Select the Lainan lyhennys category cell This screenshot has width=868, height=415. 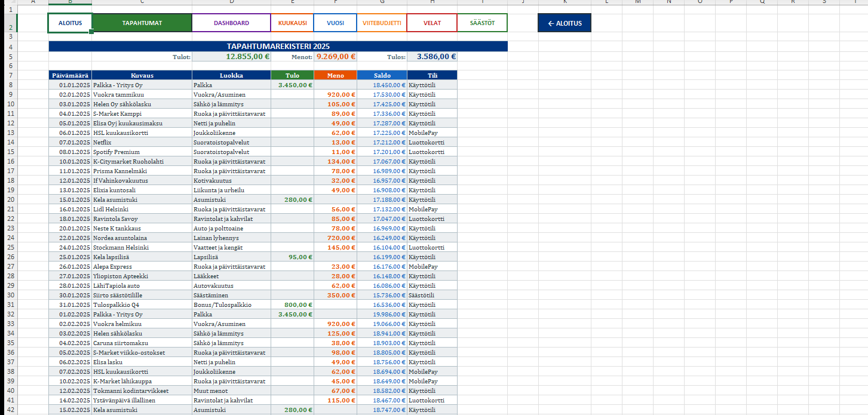pos(231,238)
